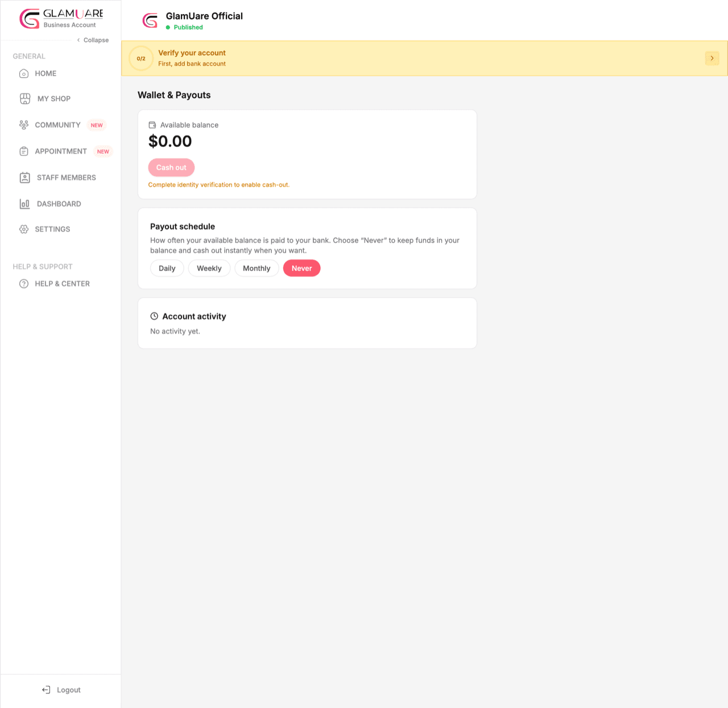Click the 'Business Account' label
Screen dimensions: 728x708
tap(69, 25)
